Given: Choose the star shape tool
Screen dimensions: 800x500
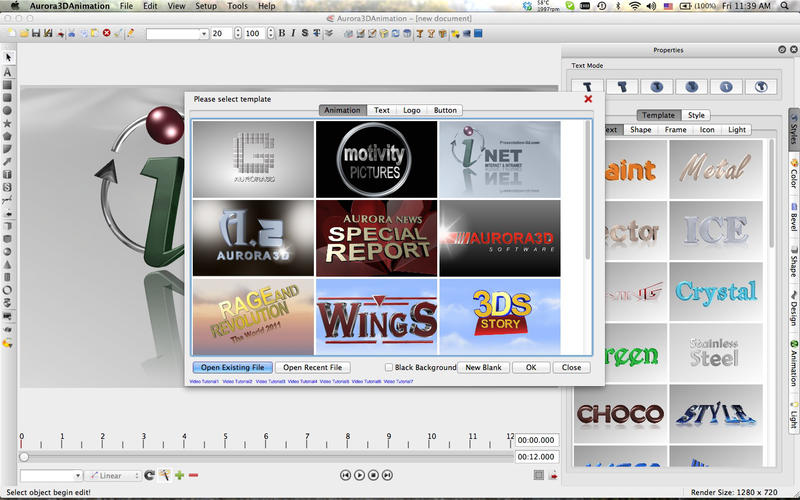Looking at the screenshot, I should (8, 123).
